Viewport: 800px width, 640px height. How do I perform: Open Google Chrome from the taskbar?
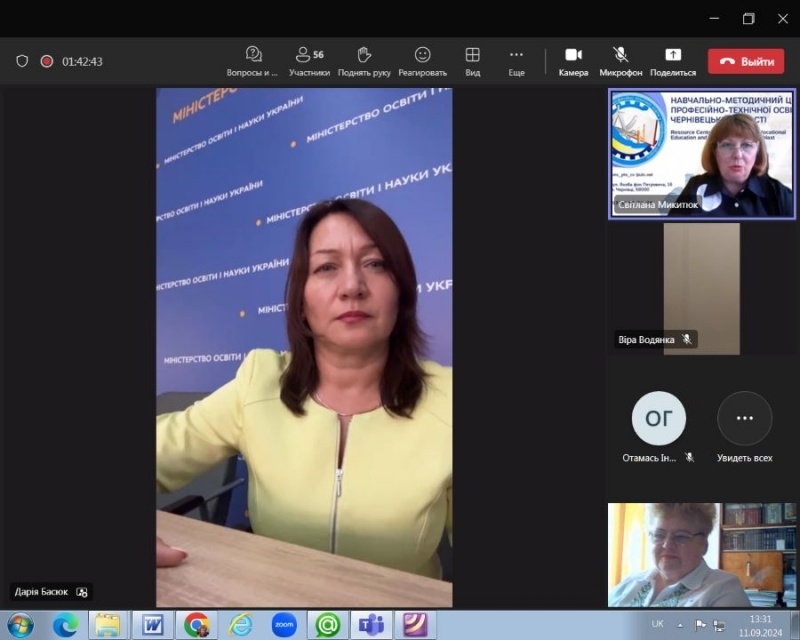pos(197,625)
